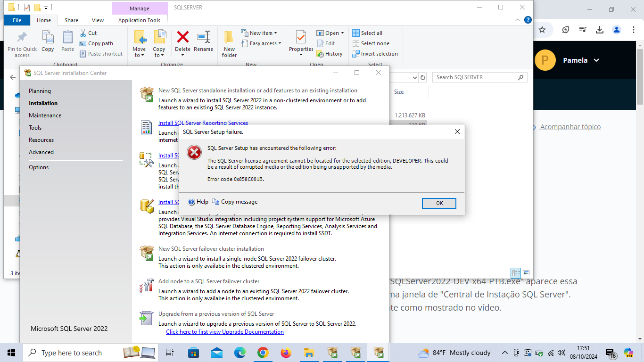The height and width of the screenshot is (362, 644).
Task: Open the File tab in Explorer
Action: [17, 20]
